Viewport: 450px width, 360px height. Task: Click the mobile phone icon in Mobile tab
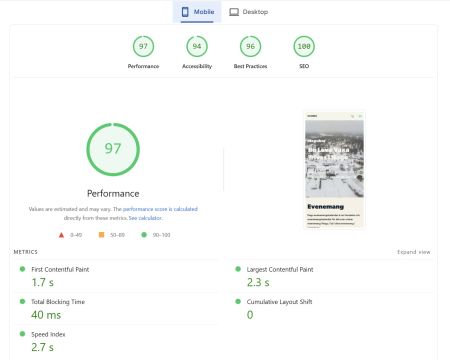click(x=185, y=12)
